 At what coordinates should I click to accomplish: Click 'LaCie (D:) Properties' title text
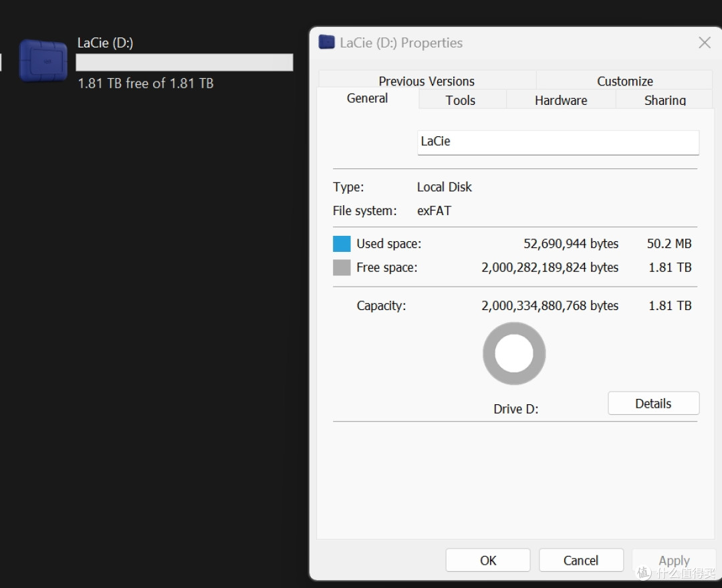click(401, 43)
